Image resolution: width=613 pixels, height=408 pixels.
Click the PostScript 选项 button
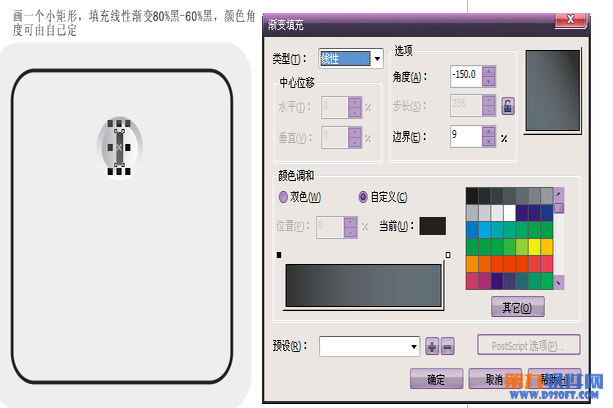click(528, 345)
